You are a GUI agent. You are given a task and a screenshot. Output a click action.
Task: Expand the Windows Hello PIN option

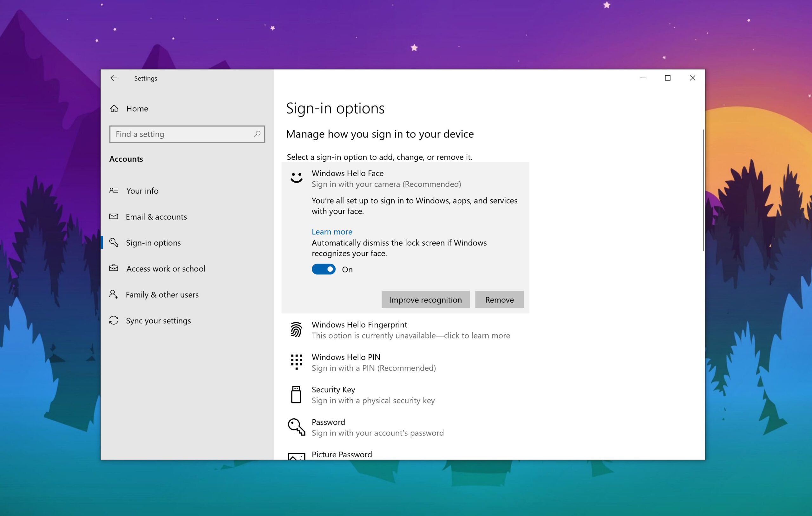coord(405,362)
